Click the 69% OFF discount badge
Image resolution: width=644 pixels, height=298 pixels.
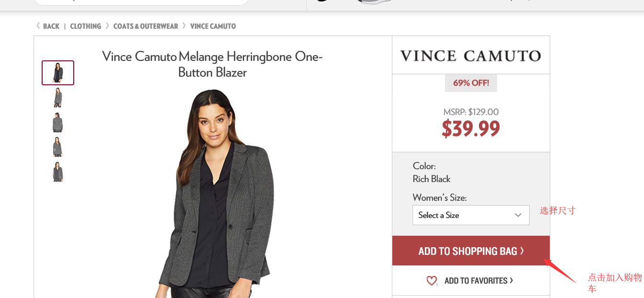(471, 83)
